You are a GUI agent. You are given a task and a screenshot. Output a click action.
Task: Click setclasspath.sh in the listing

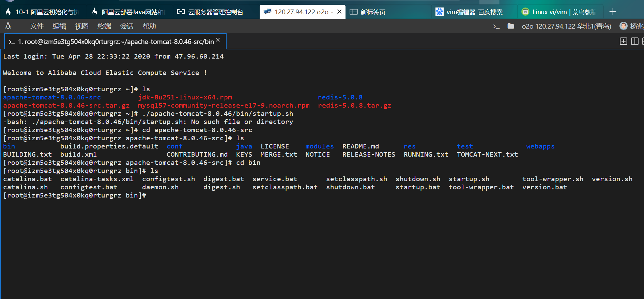[356, 179]
